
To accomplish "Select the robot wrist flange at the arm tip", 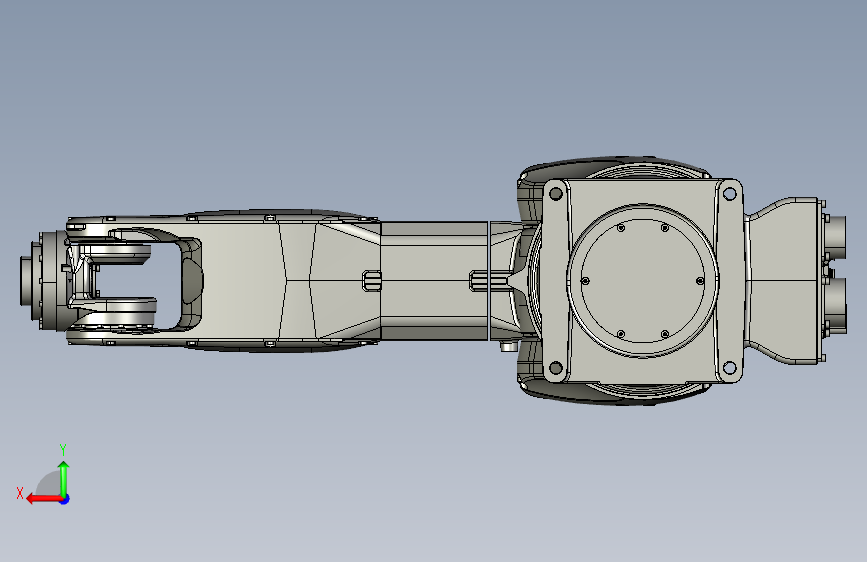I will coord(43,280).
